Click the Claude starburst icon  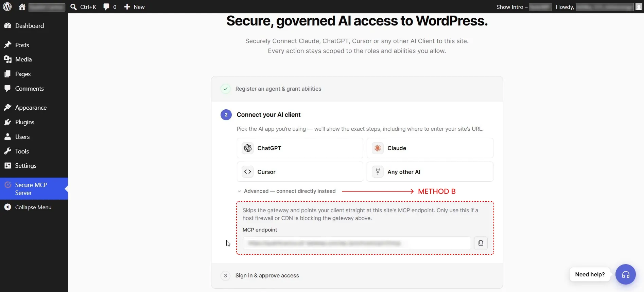[x=378, y=148]
